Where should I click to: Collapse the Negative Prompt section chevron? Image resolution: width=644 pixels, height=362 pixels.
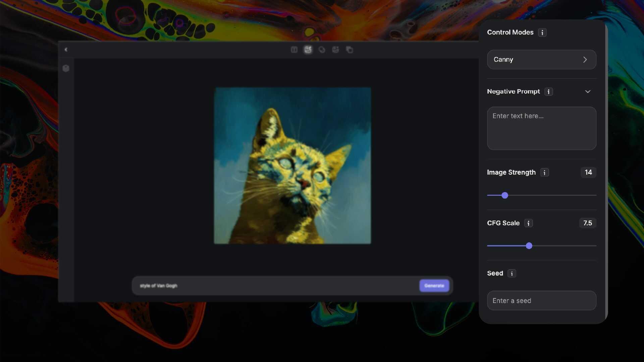point(588,92)
